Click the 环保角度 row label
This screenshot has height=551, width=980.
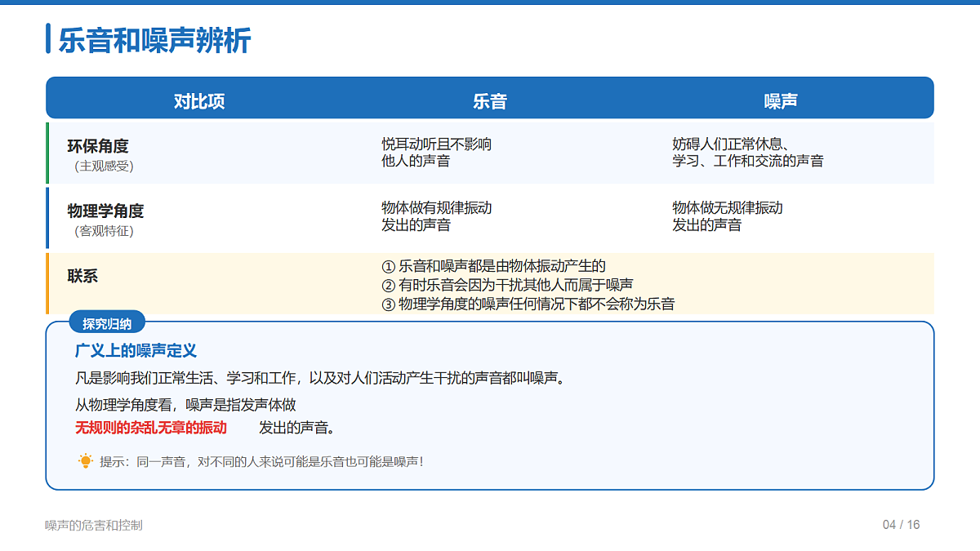pos(98,146)
